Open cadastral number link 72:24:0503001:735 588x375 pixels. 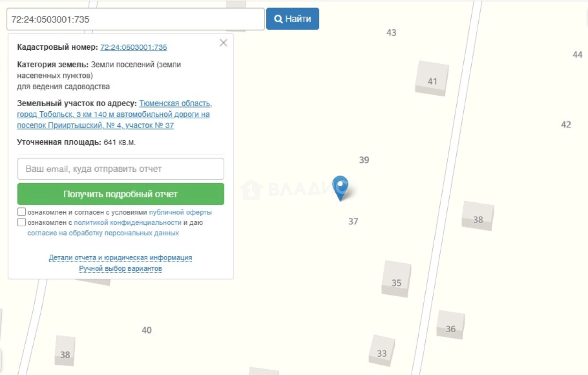point(134,47)
